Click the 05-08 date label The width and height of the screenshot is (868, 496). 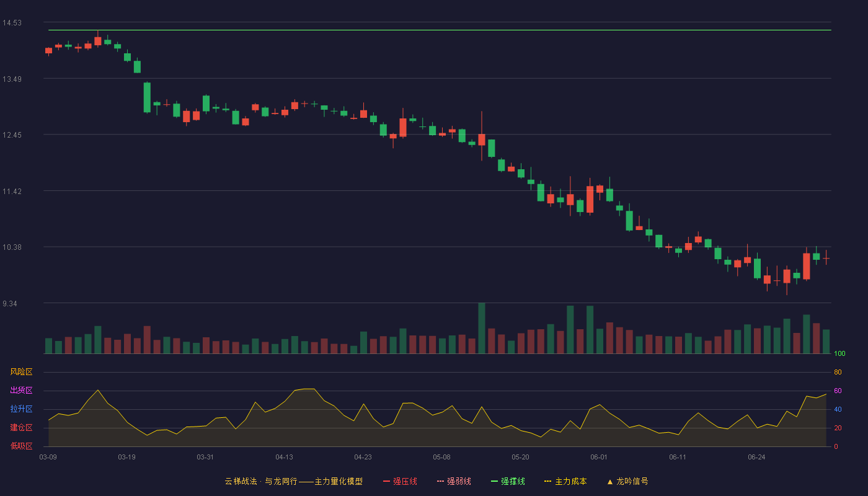[x=441, y=457]
